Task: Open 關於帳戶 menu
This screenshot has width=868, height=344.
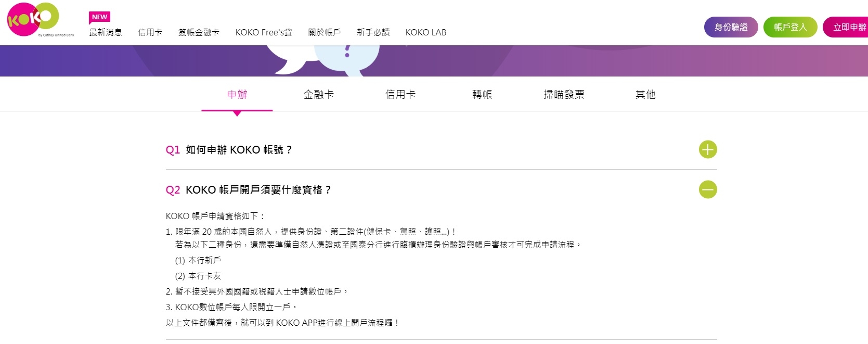Action: click(x=325, y=32)
